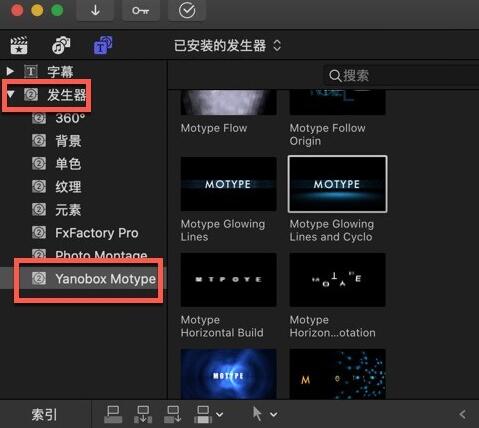Viewport: 479px width, 428px height.
Task: Click the magnifier icon in search field
Action: point(335,76)
